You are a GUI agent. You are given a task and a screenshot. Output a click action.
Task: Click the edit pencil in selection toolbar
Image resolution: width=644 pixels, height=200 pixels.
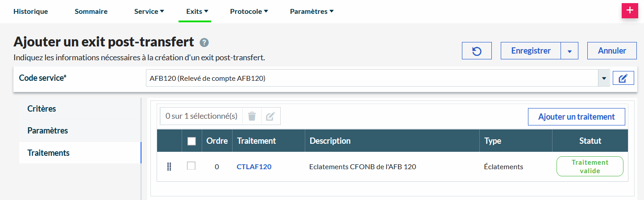[270, 117]
